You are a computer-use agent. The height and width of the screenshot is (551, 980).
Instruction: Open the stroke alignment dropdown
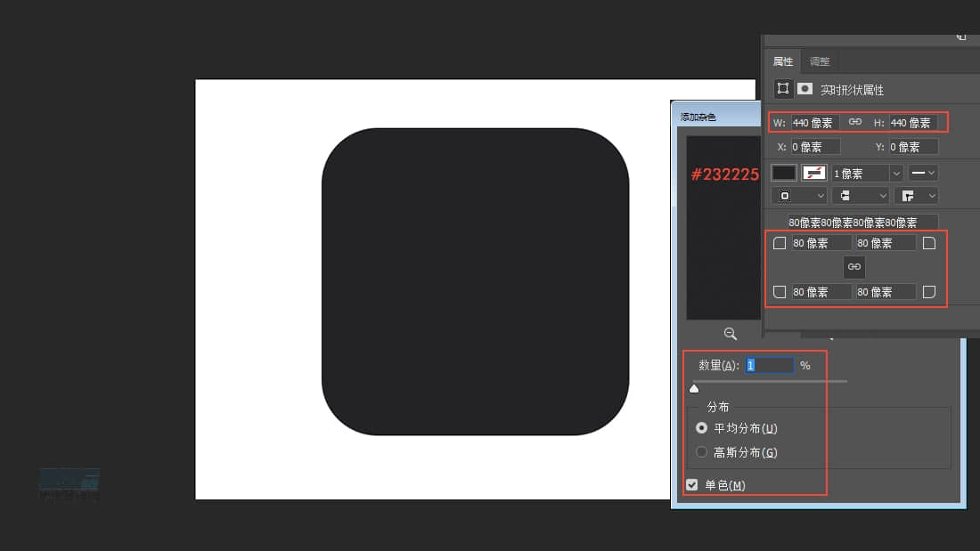(x=799, y=196)
